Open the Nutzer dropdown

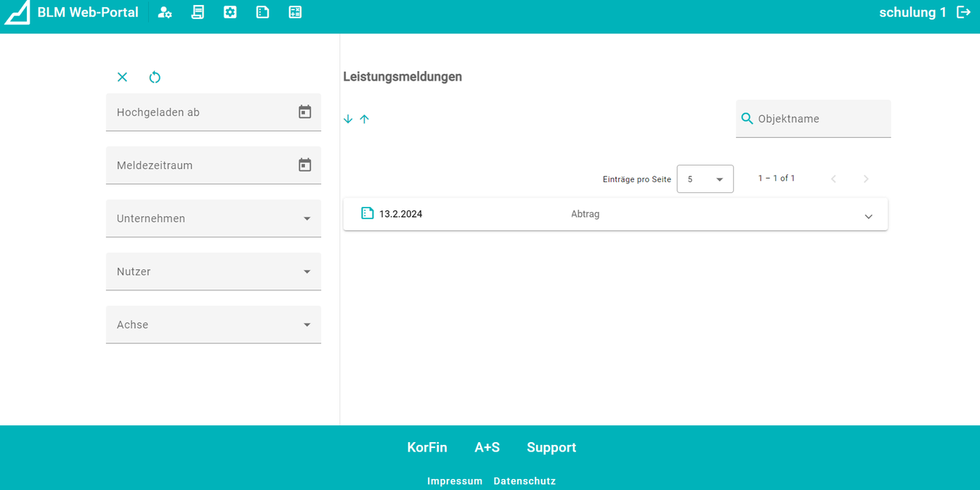pos(214,271)
